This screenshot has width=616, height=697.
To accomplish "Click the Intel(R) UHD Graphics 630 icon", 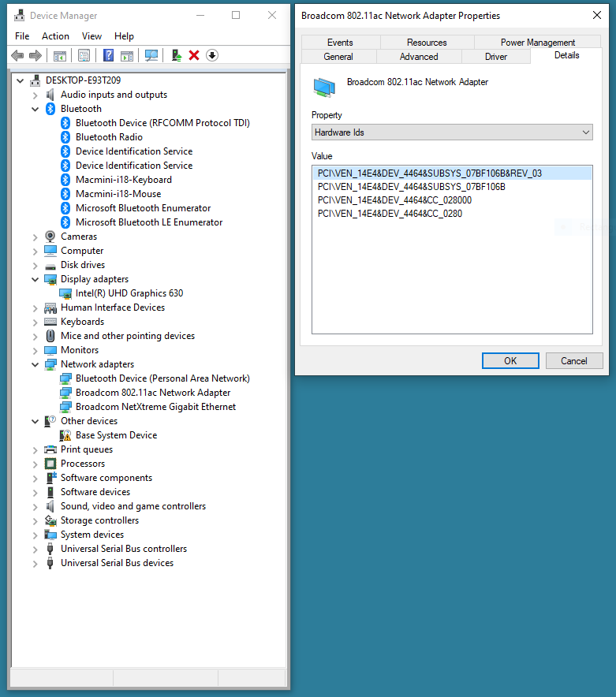I will [x=65, y=293].
